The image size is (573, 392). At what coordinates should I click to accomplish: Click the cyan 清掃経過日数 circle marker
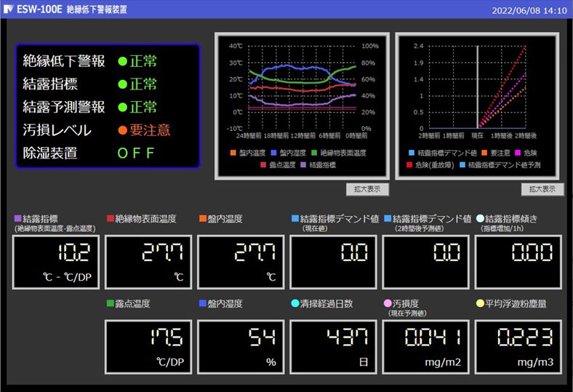[x=294, y=303]
